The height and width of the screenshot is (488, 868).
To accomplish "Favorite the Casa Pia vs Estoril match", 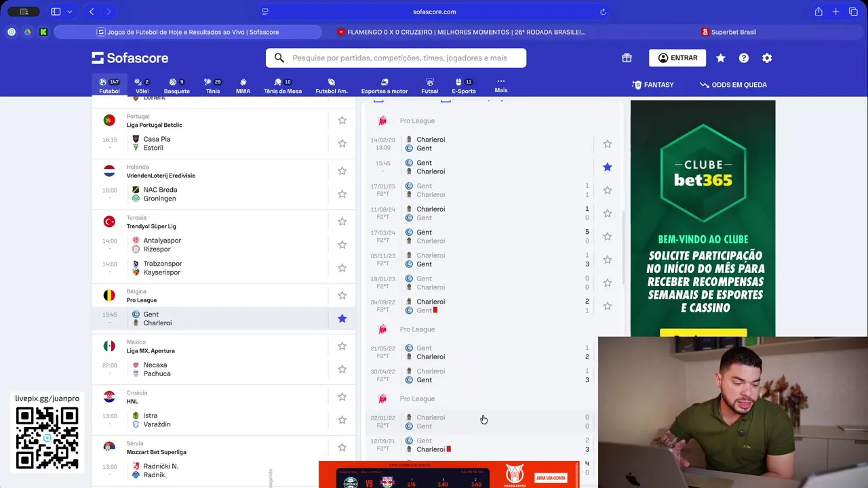I will click(x=342, y=143).
